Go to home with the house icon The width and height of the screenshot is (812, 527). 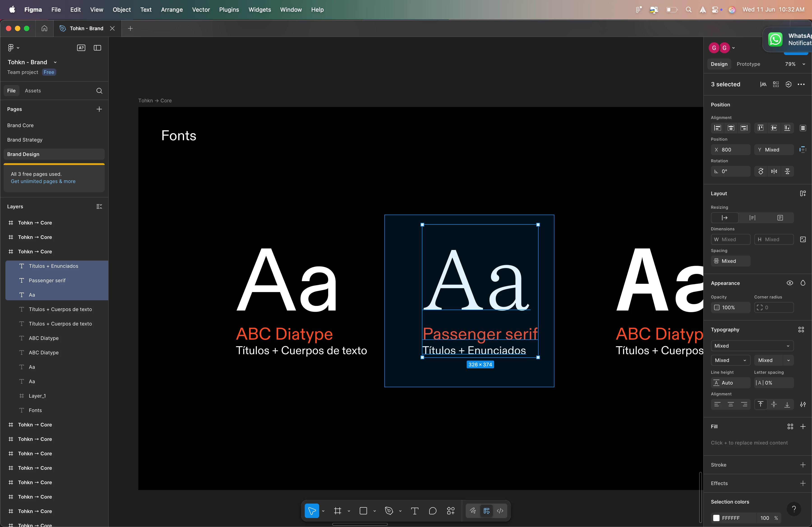[x=44, y=28]
